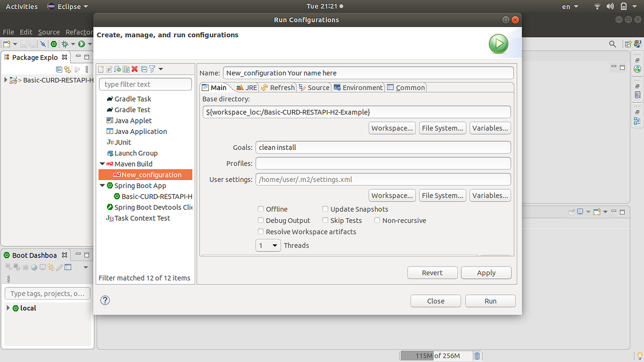Click the Debug bug icon in Eclipse toolbar

(65, 44)
